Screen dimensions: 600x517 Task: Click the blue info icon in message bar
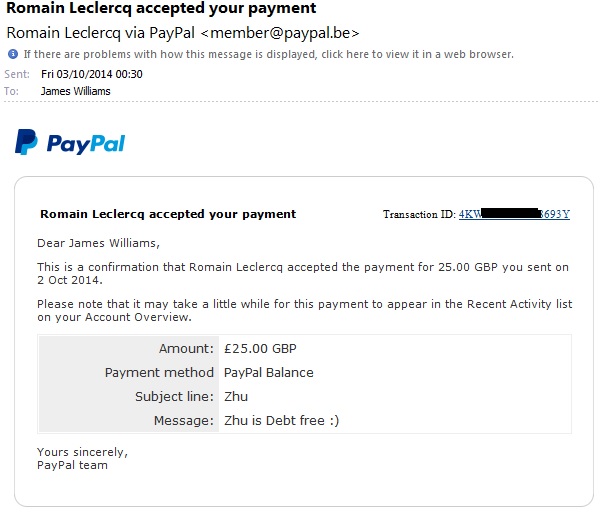13,54
